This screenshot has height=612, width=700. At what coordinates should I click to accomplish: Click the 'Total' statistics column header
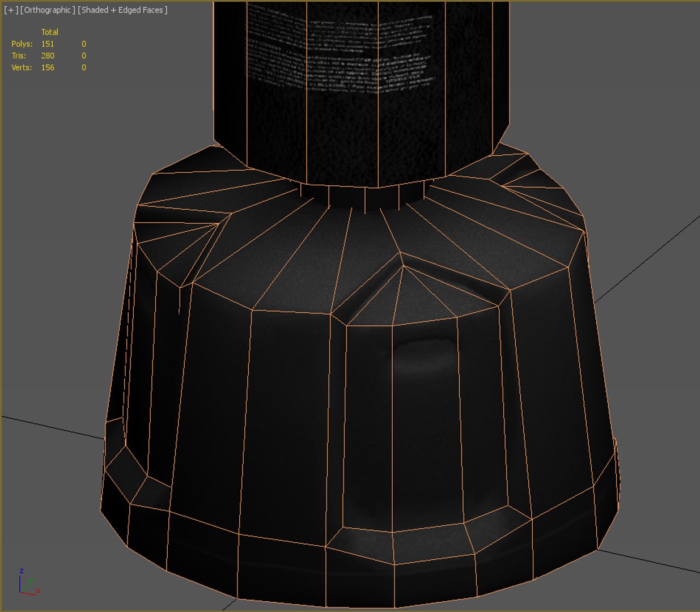coord(49,32)
